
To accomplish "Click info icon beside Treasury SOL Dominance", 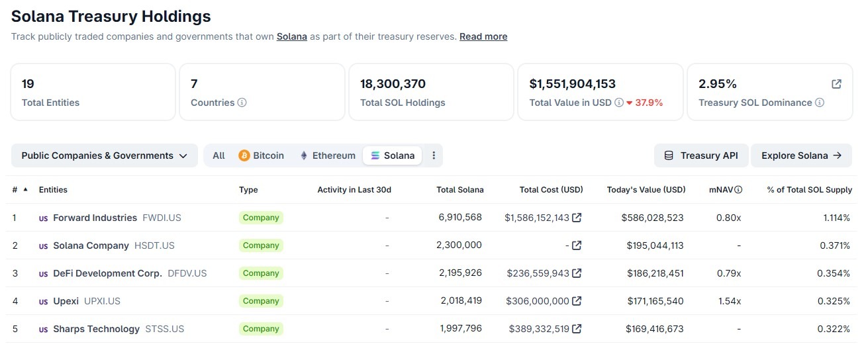I will 820,103.
